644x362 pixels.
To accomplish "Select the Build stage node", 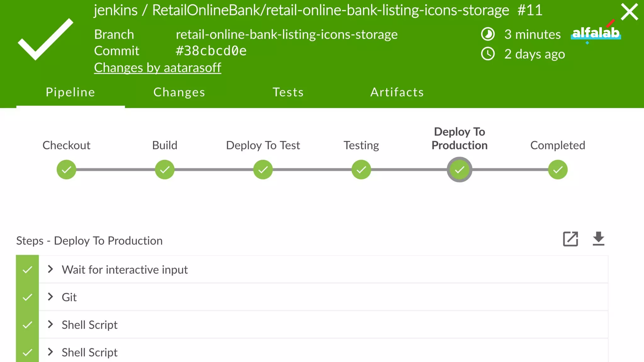I will coord(164,170).
